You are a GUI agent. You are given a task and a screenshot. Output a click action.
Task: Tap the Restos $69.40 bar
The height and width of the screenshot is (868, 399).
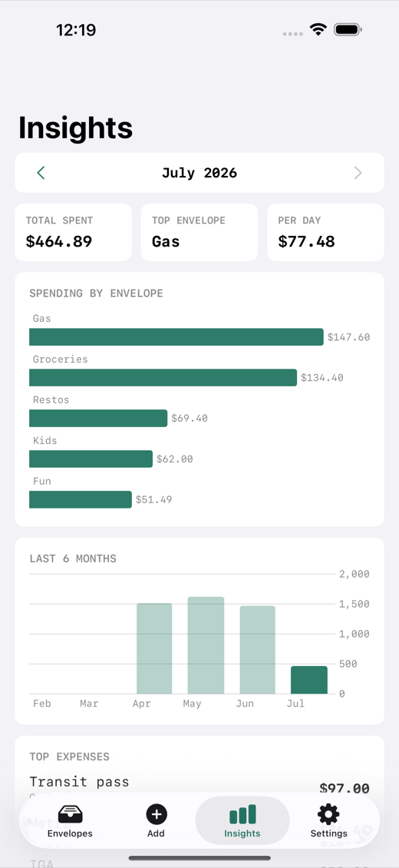click(98, 419)
